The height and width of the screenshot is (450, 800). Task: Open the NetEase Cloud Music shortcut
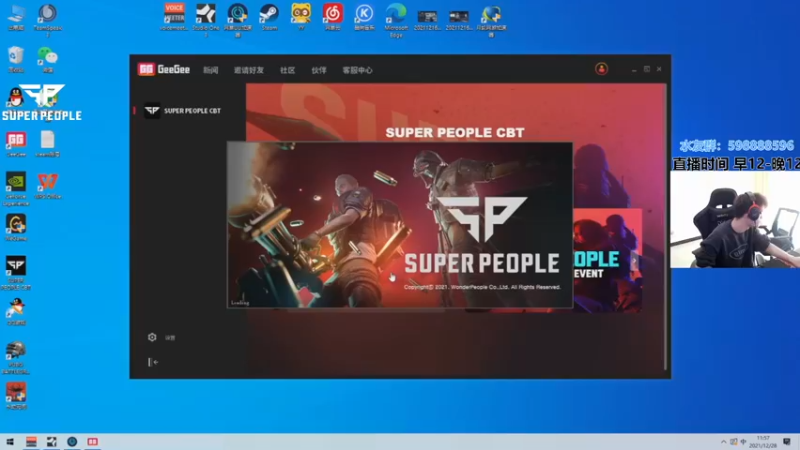pyautogui.click(x=333, y=17)
